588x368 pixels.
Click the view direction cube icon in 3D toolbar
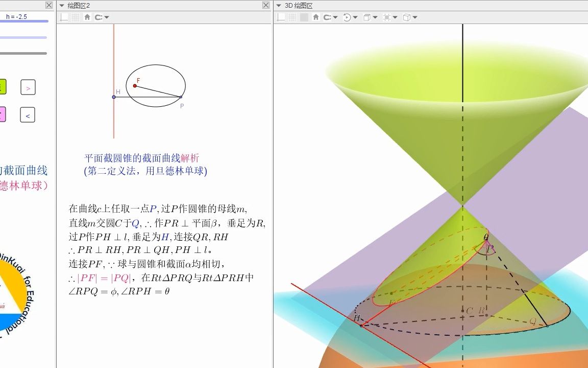click(367, 17)
